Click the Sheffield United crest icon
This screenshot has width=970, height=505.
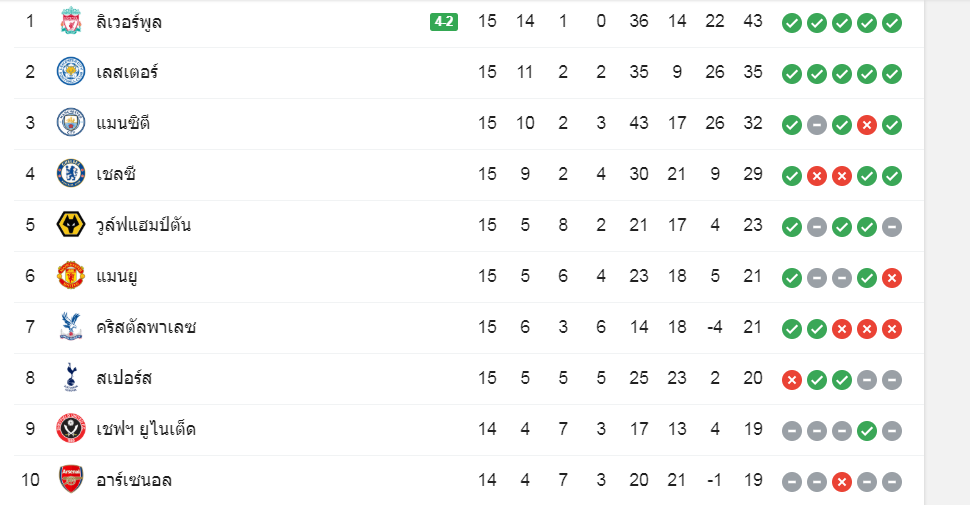point(71,428)
